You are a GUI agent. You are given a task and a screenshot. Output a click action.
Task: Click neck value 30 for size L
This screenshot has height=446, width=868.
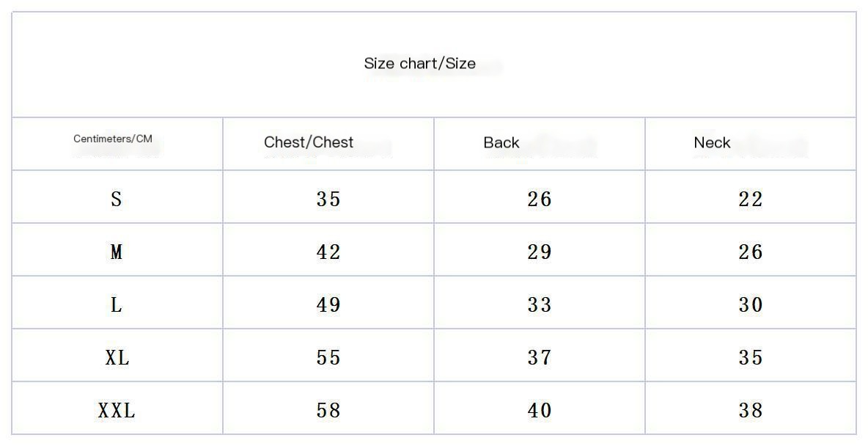751,305
